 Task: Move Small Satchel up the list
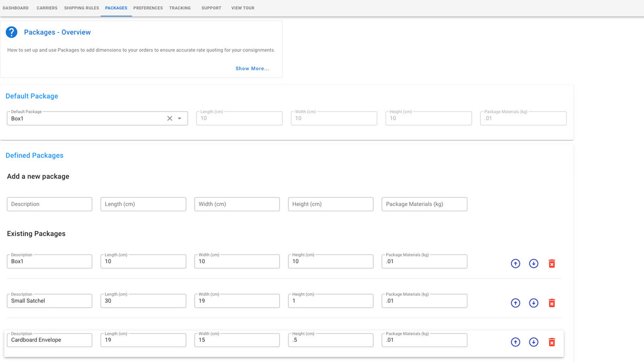[x=515, y=303]
